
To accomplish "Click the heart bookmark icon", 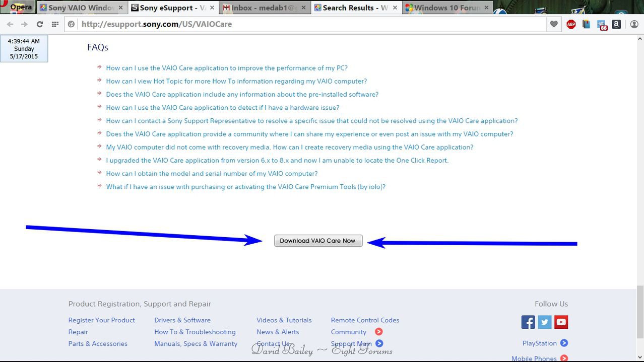I will 554,24.
